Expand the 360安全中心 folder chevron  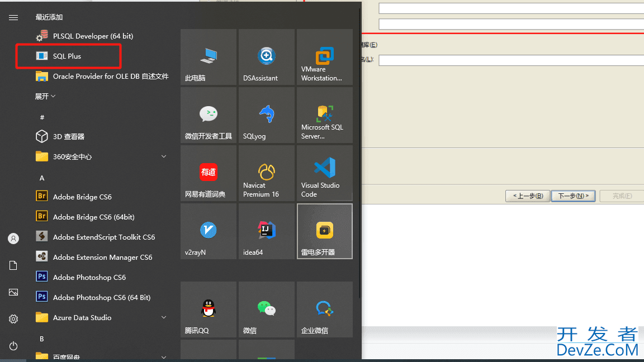point(164,156)
